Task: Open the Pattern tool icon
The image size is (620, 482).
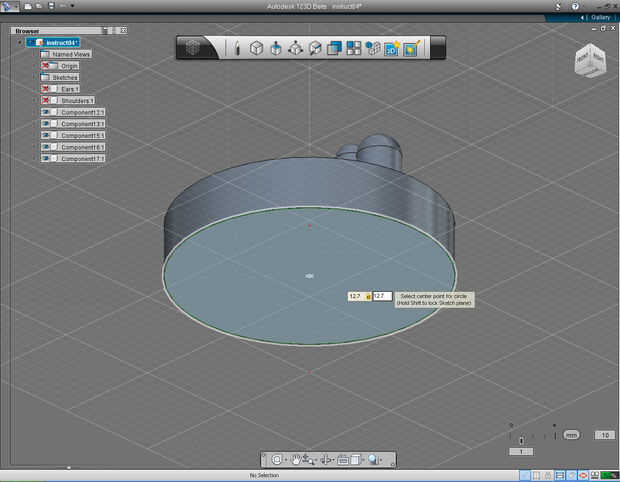Action: [x=354, y=48]
